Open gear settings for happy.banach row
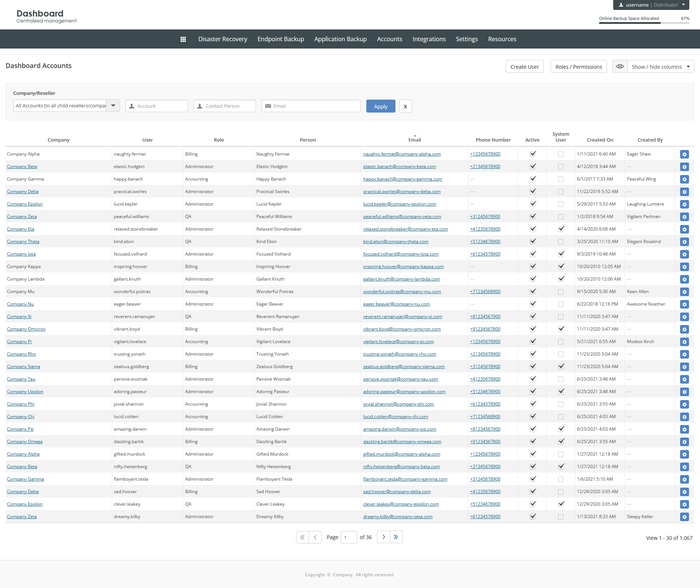The height and width of the screenshot is (588, 700). (684, 179)
